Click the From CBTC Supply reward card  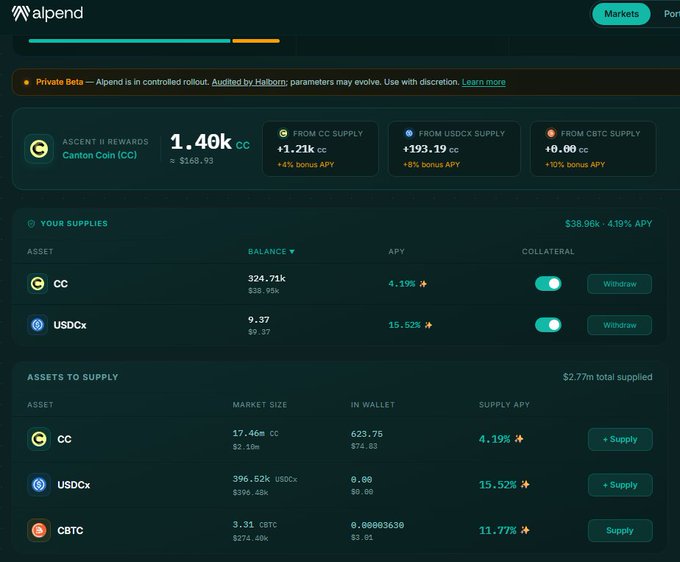593,149
